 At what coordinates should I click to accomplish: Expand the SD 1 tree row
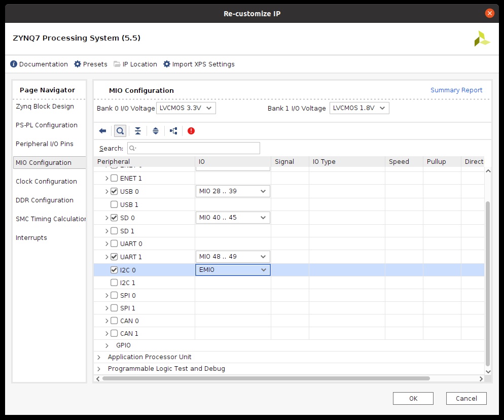(x=106, y=231)
